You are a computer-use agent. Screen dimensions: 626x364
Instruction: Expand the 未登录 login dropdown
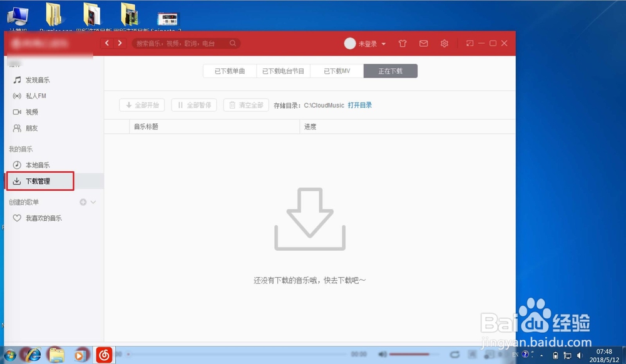[372, 44]
